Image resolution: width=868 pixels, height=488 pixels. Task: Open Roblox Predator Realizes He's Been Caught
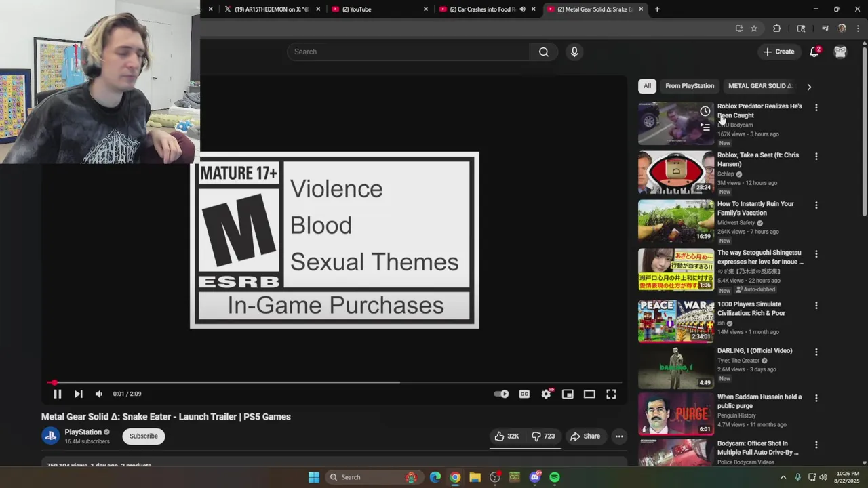(x=759, y=110)
